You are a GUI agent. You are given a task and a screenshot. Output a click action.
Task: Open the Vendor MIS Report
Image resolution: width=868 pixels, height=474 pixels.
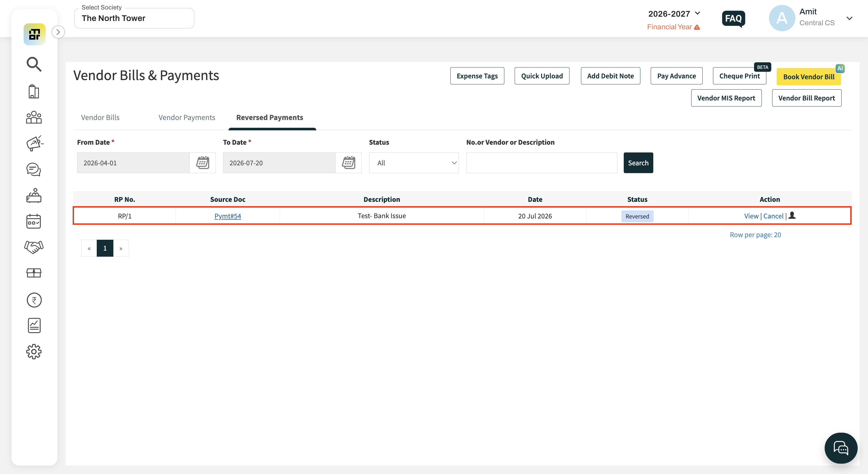(726, 98)
